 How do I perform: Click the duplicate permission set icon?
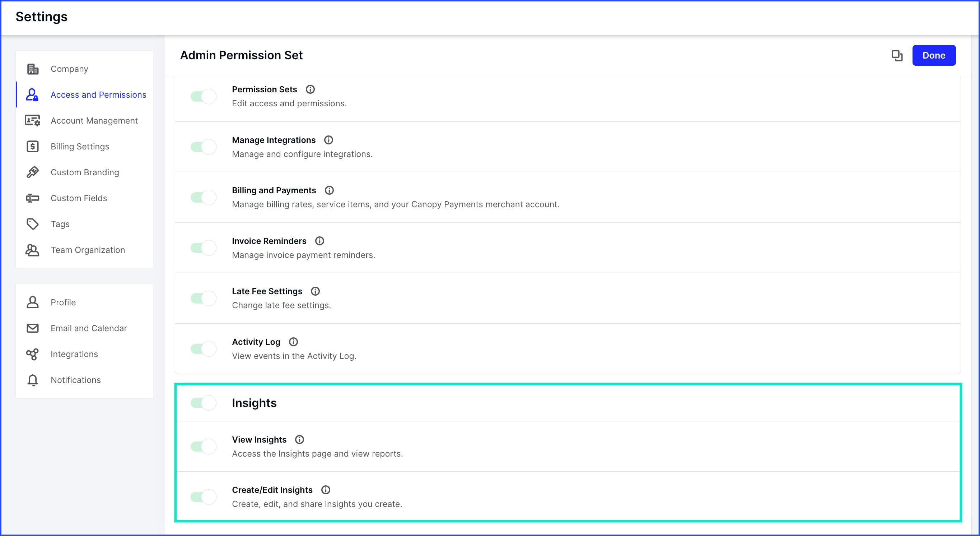897,56
